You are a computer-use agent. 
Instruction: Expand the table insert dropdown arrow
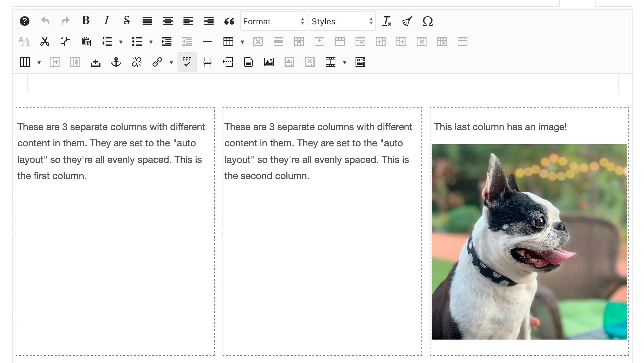click(x=242, y=42)
